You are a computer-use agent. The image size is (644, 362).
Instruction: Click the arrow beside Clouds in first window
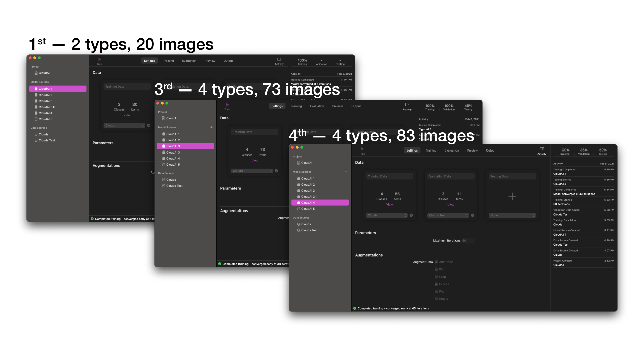pyautogui.click(x=149, y=125)
